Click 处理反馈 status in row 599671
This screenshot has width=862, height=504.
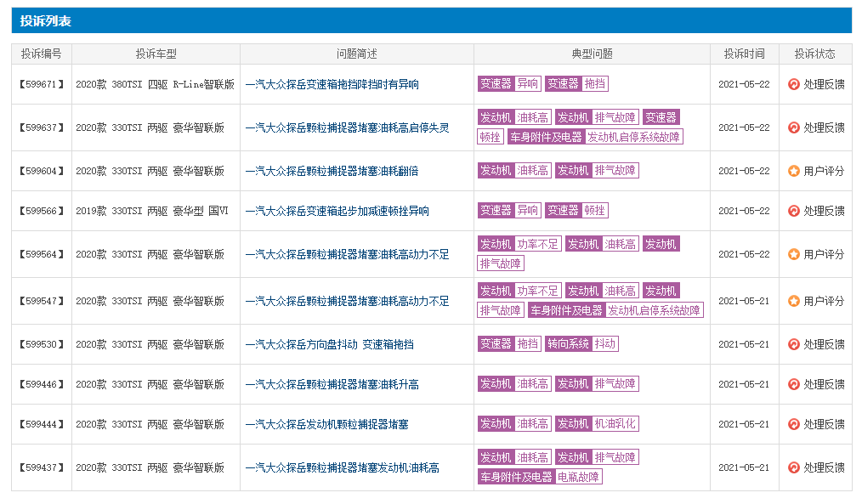(824, 84)
